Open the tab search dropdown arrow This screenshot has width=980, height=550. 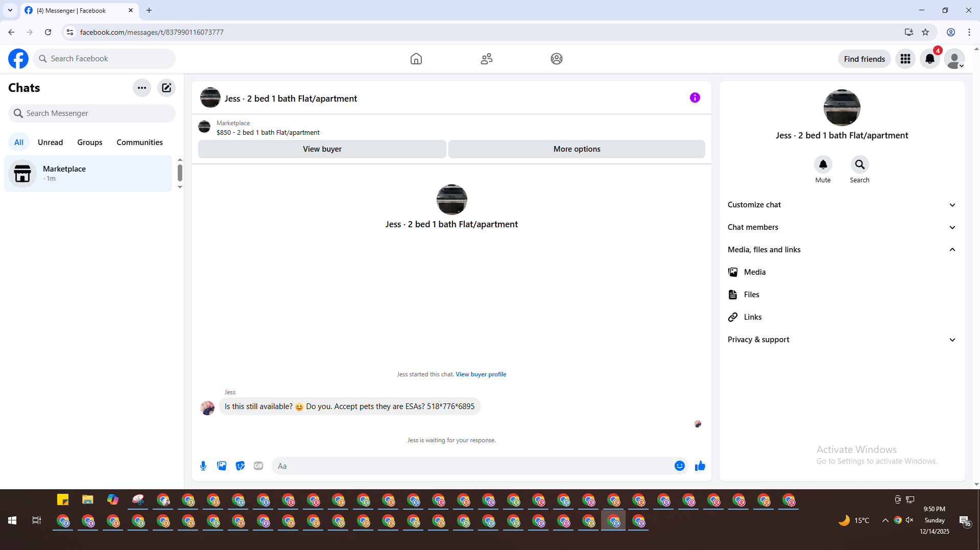tap(10, 10)
